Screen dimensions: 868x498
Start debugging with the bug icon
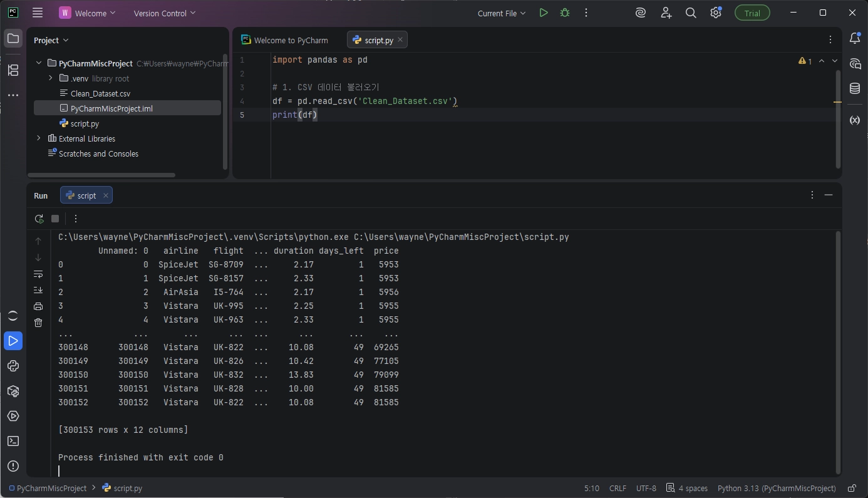pos(565,13)
